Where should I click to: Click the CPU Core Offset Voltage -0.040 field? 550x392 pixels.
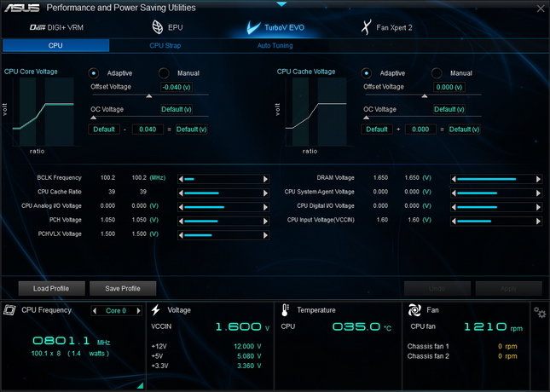click(x=177, y=87)
